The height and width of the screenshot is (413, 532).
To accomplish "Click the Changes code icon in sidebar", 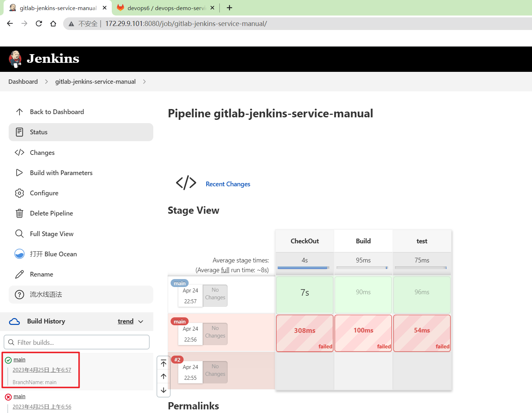I will tap(19, 152).
